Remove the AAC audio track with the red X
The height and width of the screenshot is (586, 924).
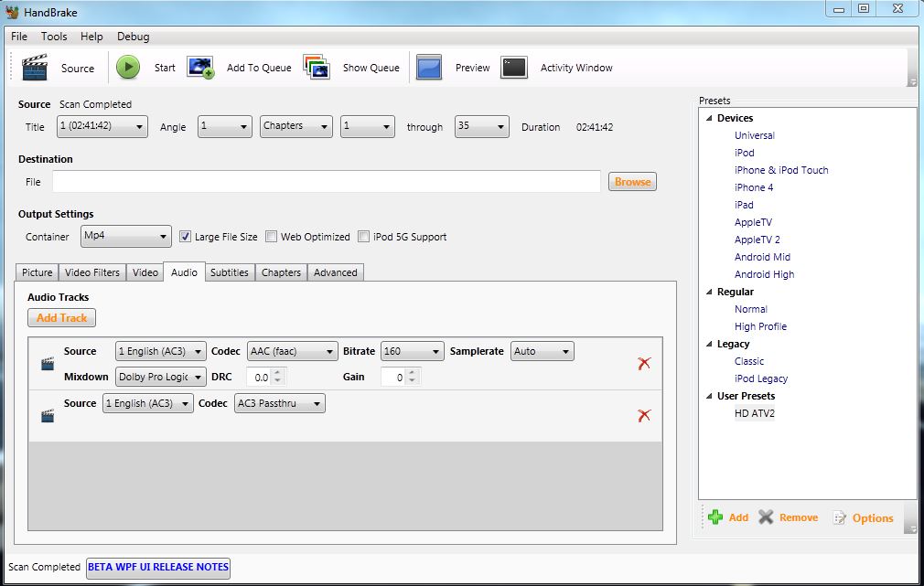644,363
